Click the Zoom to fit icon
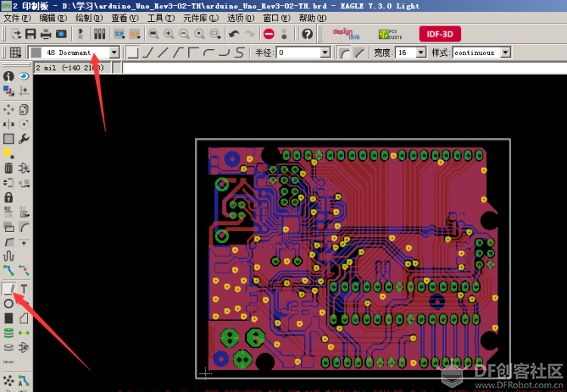 [x=153, y=34]
